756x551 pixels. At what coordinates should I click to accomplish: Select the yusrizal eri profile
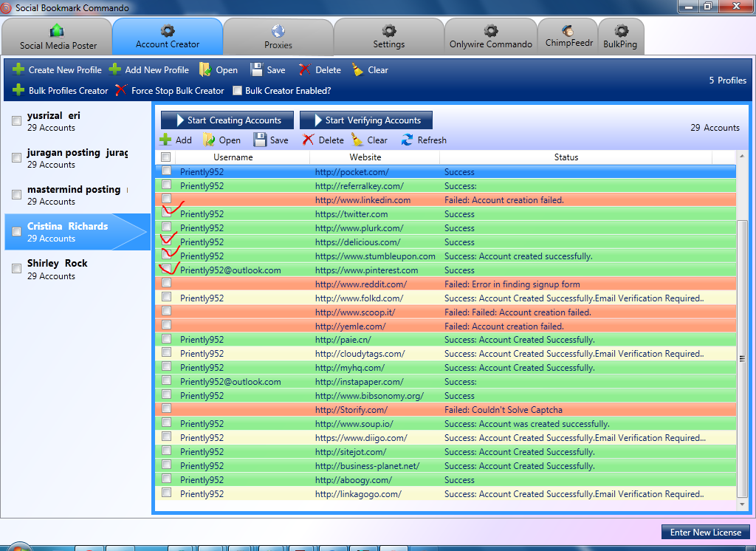[77, 121]
